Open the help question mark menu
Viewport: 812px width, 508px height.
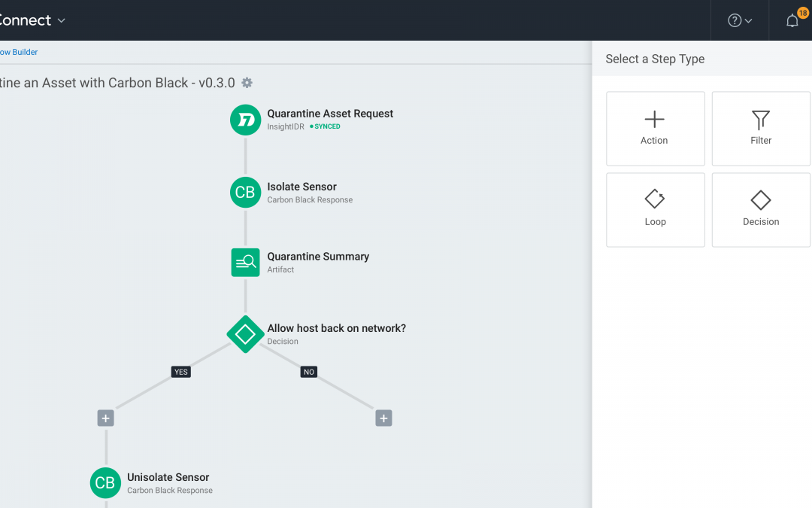coord(740,20)
